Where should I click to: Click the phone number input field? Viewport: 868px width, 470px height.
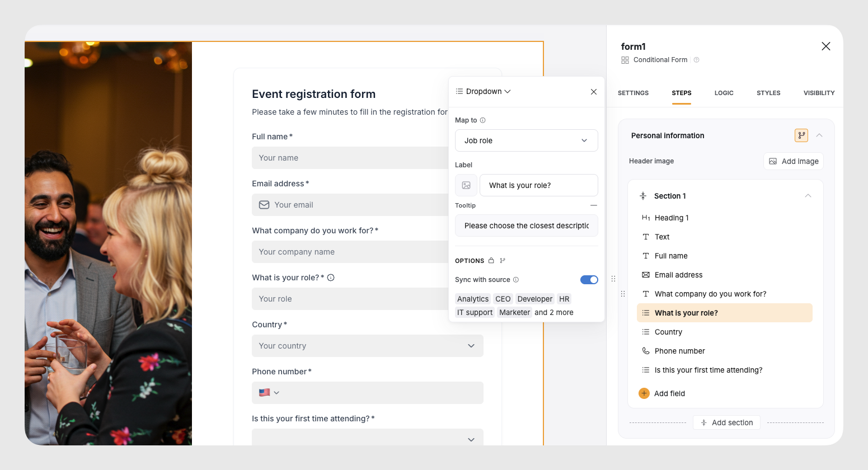[368, 393]
